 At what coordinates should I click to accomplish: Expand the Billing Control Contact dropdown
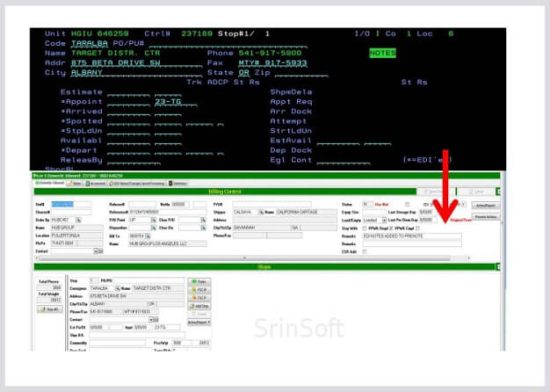(x=96, y=251)
